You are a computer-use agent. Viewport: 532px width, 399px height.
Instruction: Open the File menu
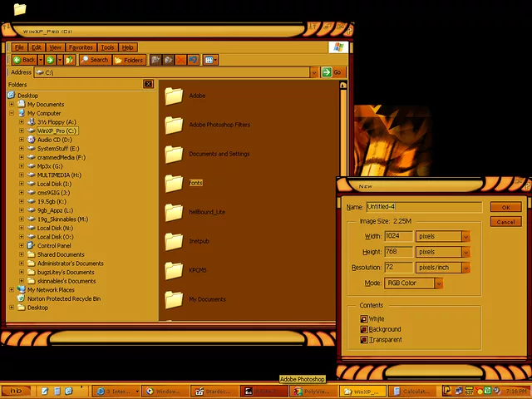[19, 47]
